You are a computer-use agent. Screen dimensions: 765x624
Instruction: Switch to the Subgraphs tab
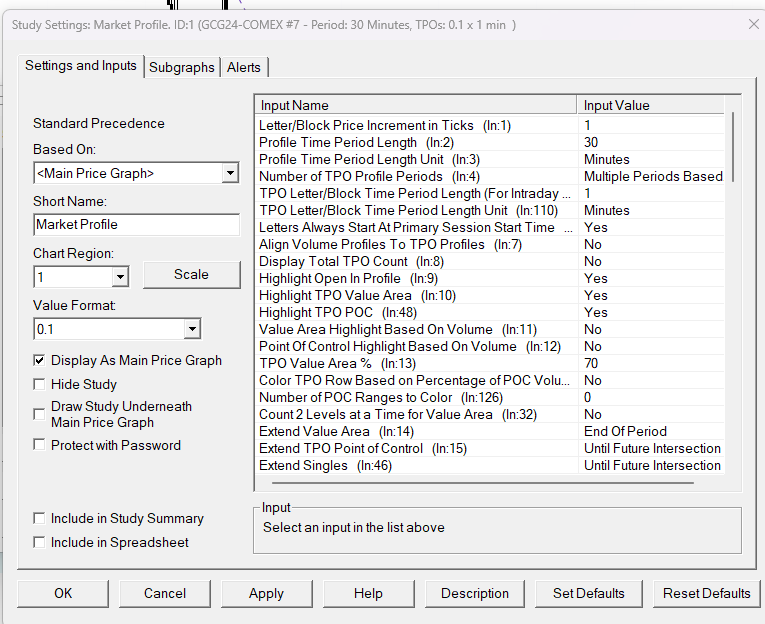pos(181,67)
